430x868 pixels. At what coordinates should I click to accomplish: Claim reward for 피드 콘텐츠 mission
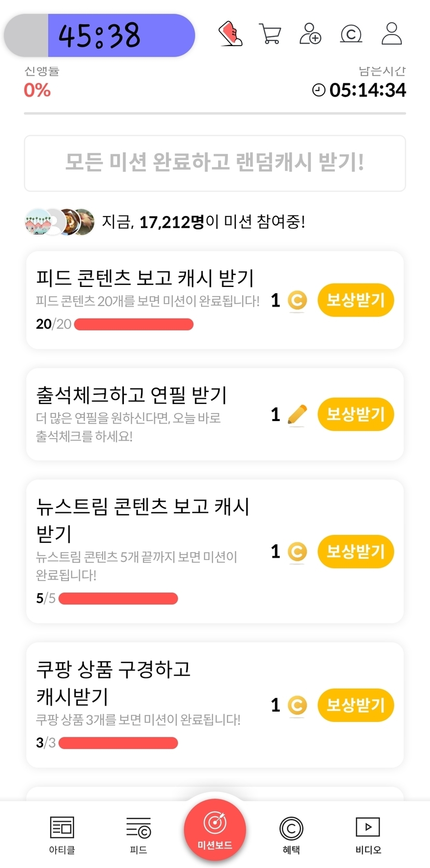point(355,300)
